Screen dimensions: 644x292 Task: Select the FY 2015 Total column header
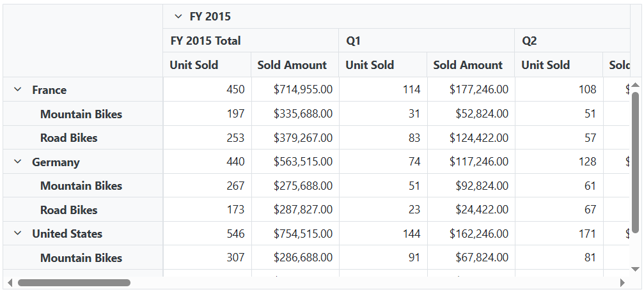click(x=205, y=41)
